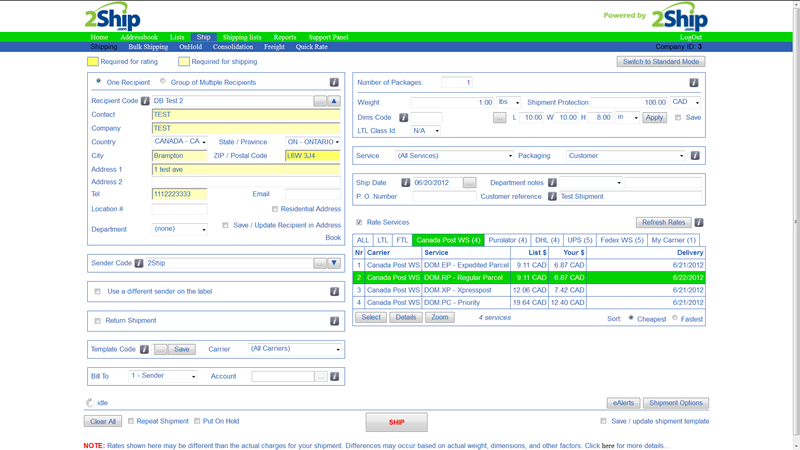The image size is (800, 450).
Task: Click the 2Ship logo at top left
Action: (112, 18)
